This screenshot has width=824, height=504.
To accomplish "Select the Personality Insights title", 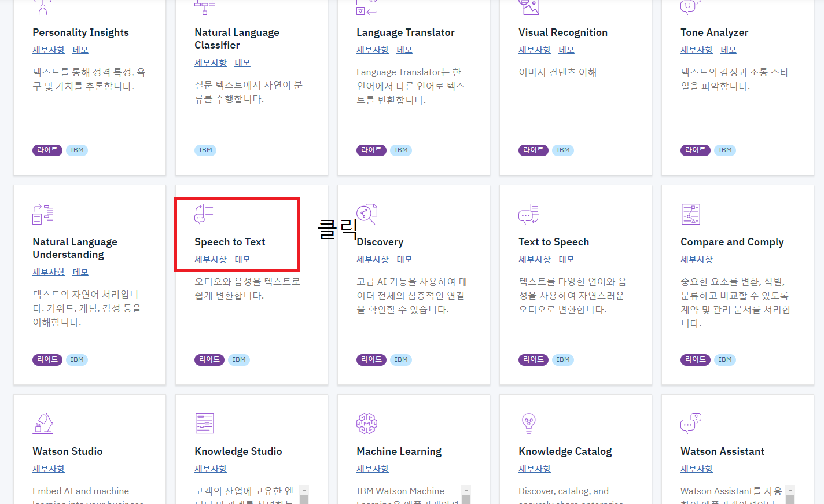I will [x=80, y=32].
